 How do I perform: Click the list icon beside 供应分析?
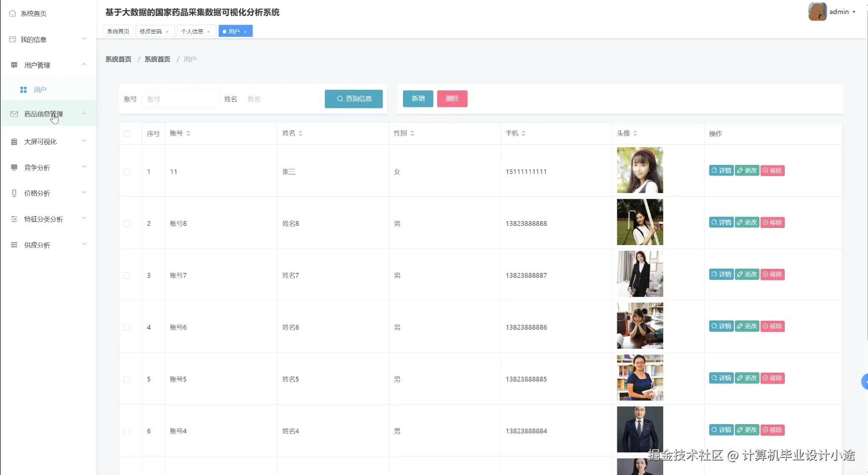click(x=14, y=245)
